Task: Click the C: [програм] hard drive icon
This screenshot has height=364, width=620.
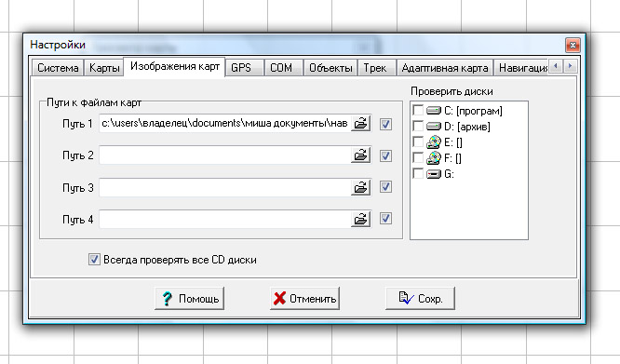Action: (434, 110)
